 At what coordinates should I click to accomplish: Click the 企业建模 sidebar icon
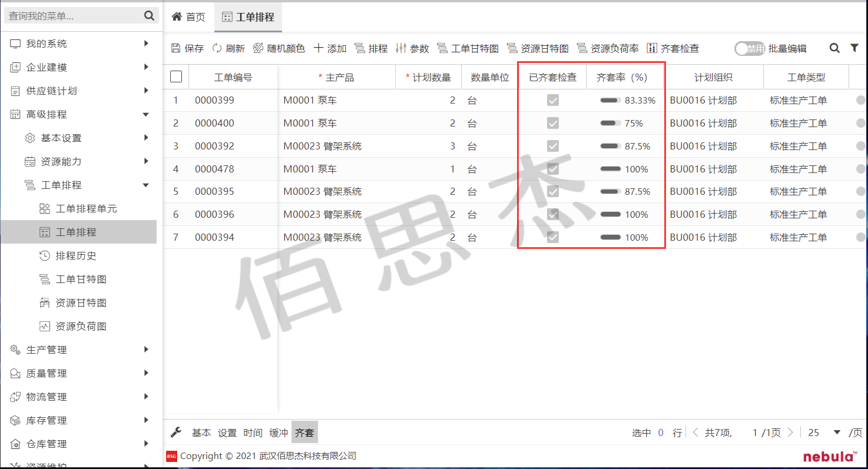(15, 68)
